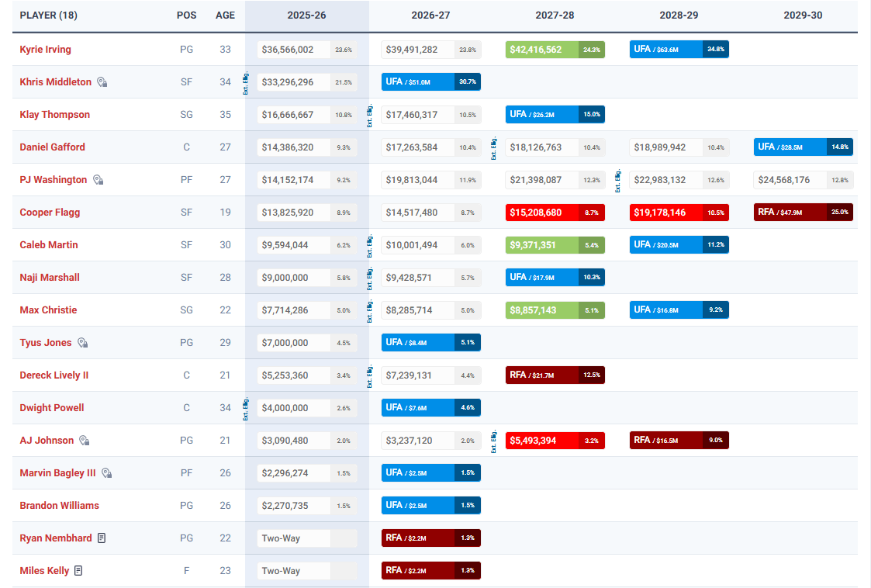Sort by the POS column header
Image resolution: width=871 pixels, height=588 pixels.
click(x=186, y=16)
